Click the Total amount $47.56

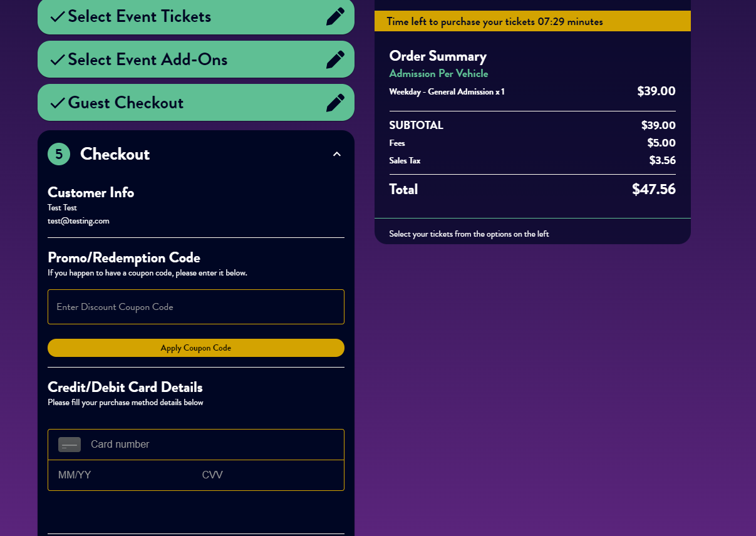pyautogui.click(x=654, y=190)
